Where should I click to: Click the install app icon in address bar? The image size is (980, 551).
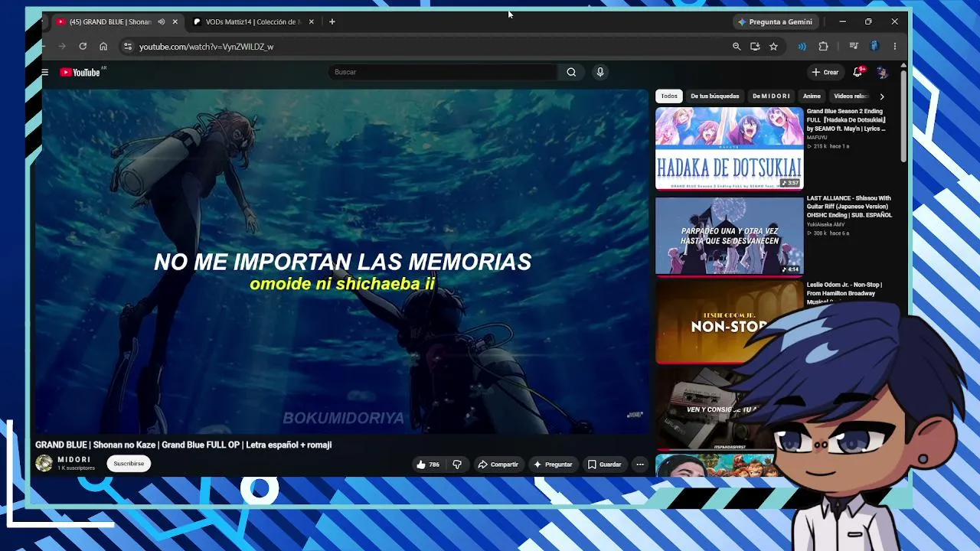(x=755, y=47)
